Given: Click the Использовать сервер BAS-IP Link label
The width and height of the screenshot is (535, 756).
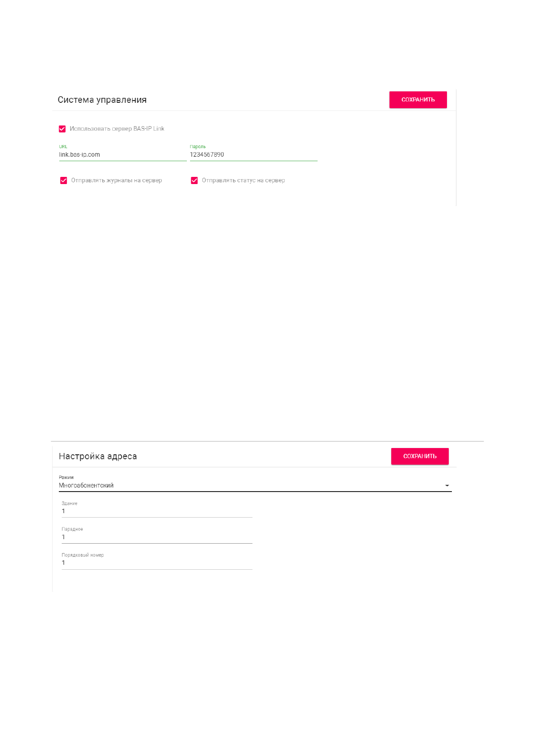Looking at the screenshot, I should pos(117,129).
